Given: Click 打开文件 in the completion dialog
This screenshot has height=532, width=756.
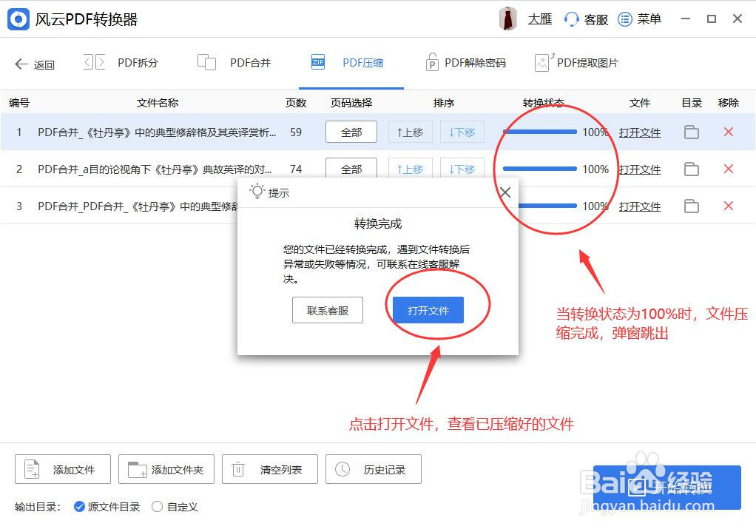Looking at the screenshot, I should pyautogui.click(x=427, y=311).
